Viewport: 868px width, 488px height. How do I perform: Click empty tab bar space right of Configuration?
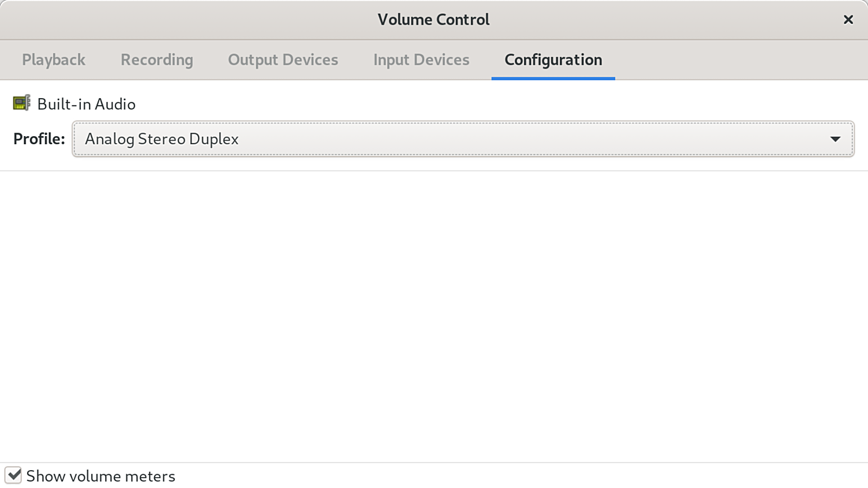point(739,60)
